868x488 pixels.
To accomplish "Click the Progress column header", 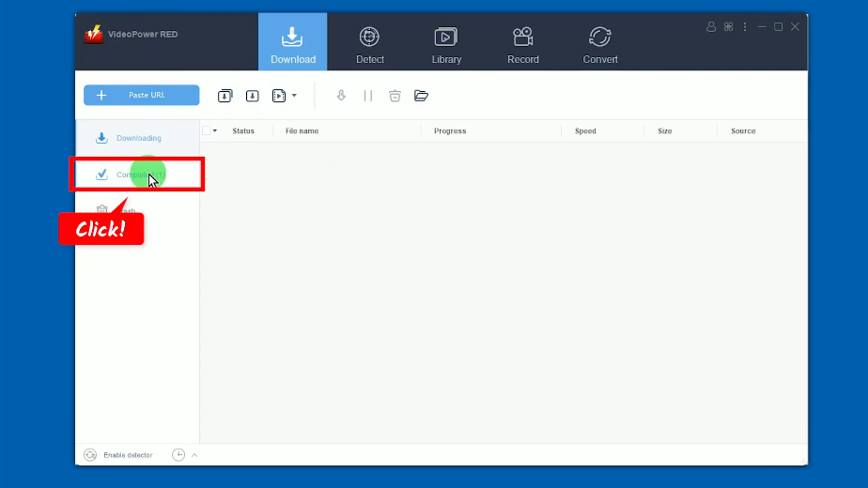I will [x=450, y=131].
